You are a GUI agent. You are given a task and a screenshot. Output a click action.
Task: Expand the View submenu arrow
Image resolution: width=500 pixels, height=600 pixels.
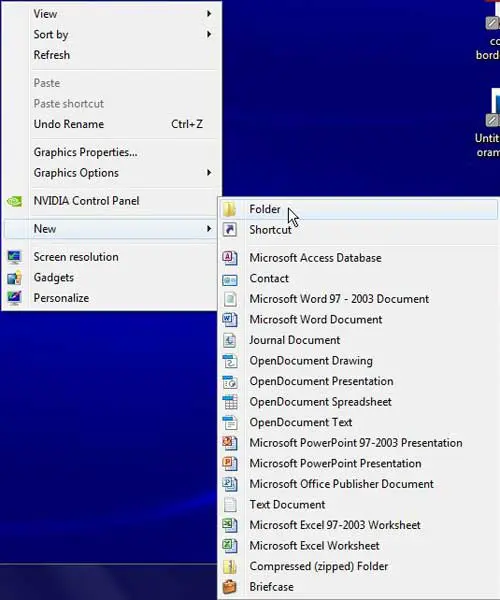click(x=209, y=14)
